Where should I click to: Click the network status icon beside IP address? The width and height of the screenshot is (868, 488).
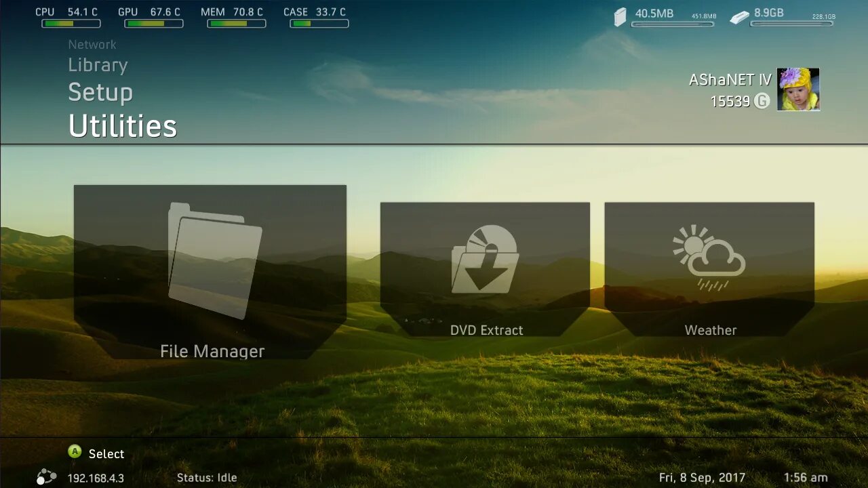(45, 477)
